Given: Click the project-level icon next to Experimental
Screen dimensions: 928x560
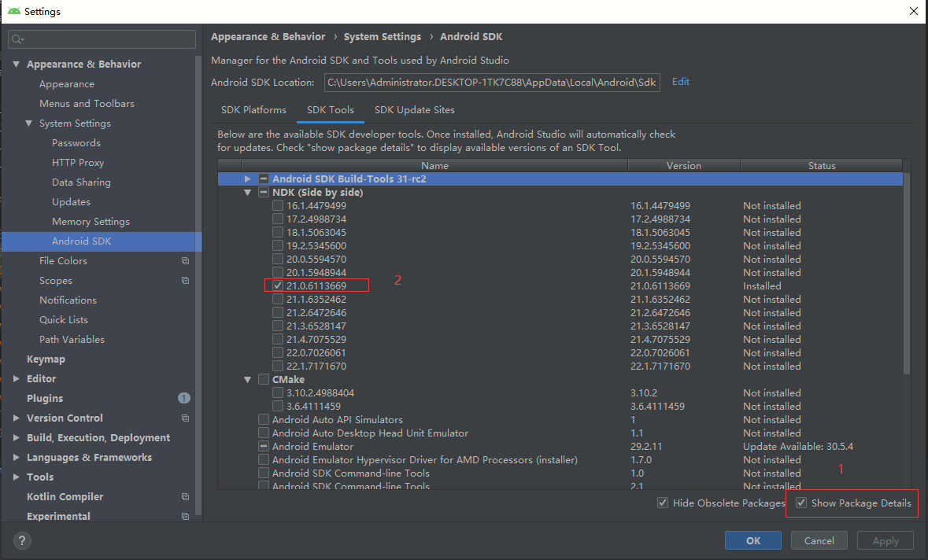Looking at the screenshot, I should click(185, 516).
